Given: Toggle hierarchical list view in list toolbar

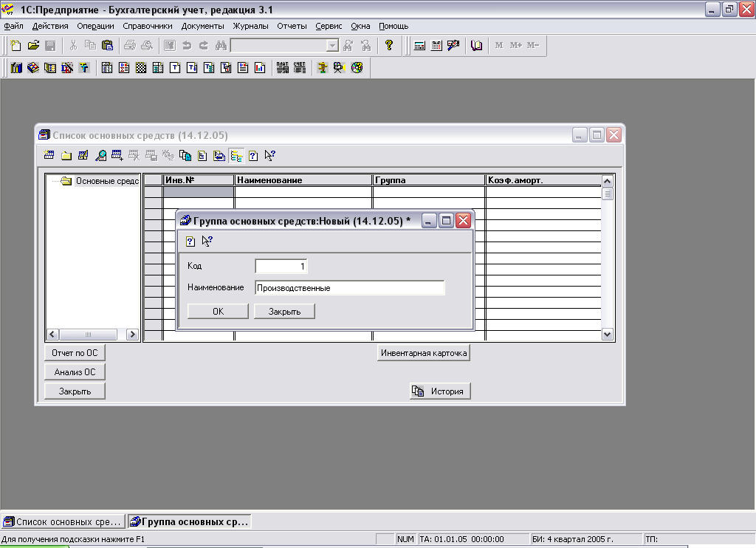Looking at the screenshot, I should (236, 155).
